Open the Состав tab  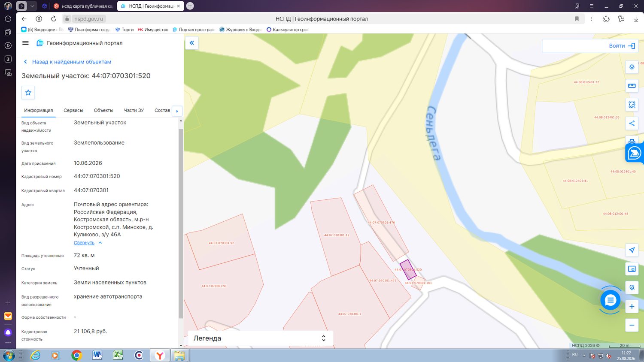[x=162, y=110]
